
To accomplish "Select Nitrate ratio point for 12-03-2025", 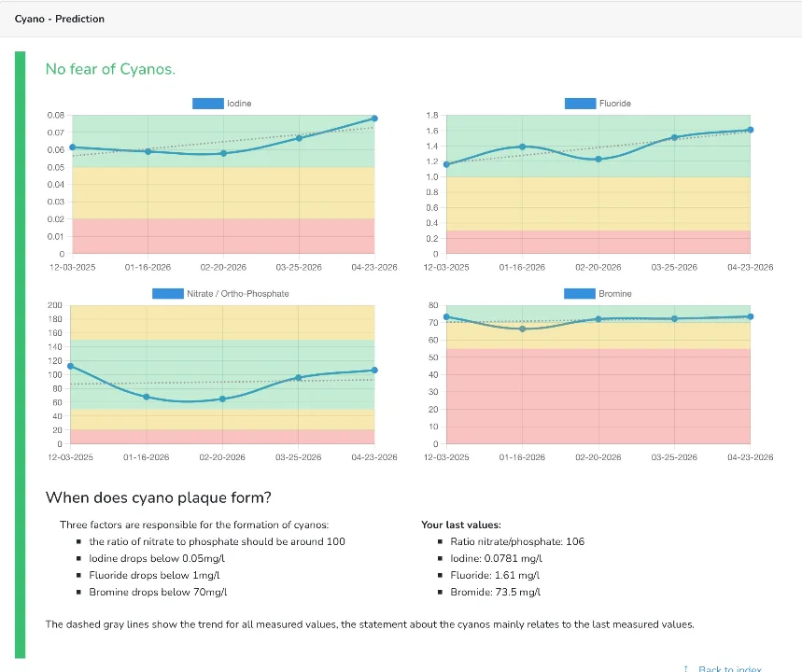I will coord(71,366).
